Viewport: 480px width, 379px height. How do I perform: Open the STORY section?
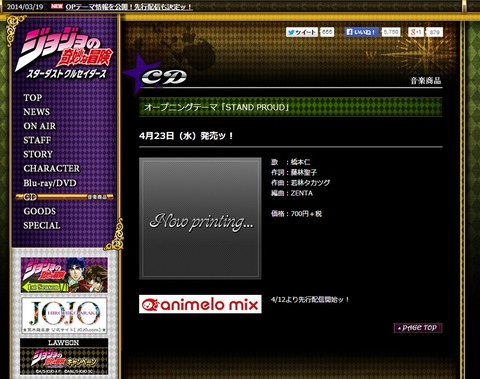(x=38, y=154)
